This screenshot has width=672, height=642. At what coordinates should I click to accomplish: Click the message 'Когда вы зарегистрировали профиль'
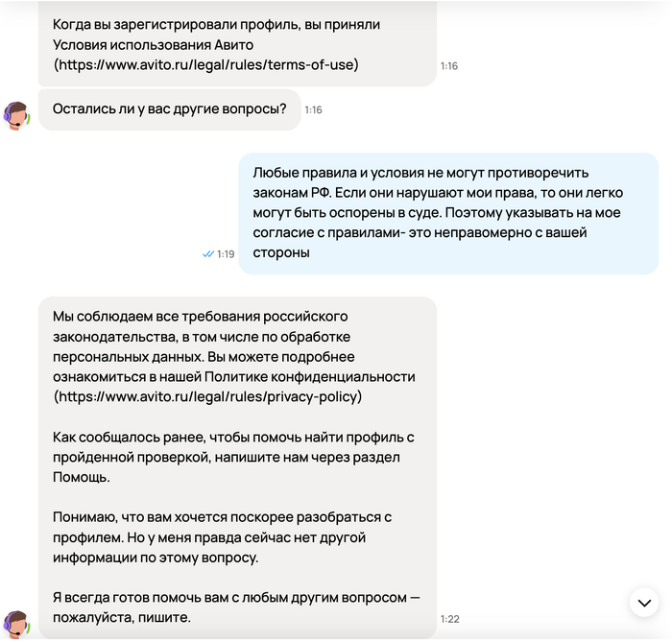coord(237,43)
